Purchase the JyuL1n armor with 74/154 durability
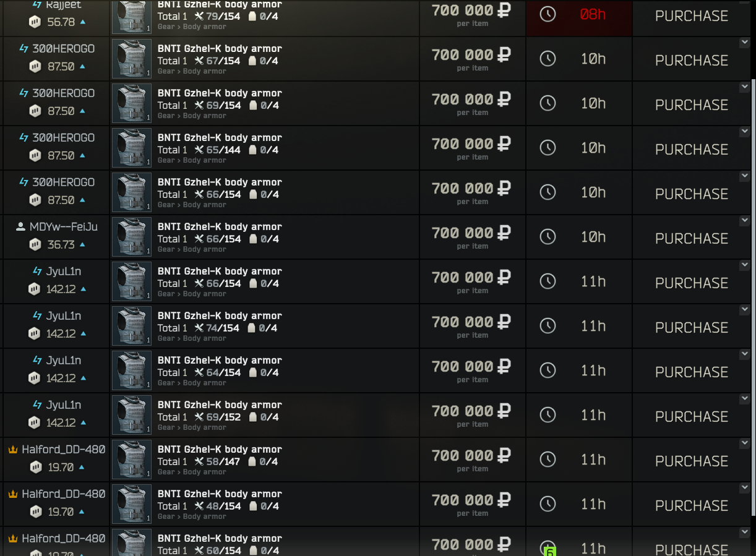Image resolution: width=756 pixels, height=556 pixels. (x=691, y=328)
